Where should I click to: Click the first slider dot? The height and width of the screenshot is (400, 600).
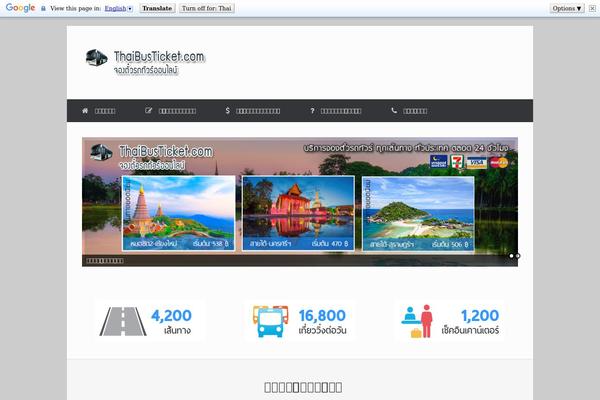click(511, 256)
